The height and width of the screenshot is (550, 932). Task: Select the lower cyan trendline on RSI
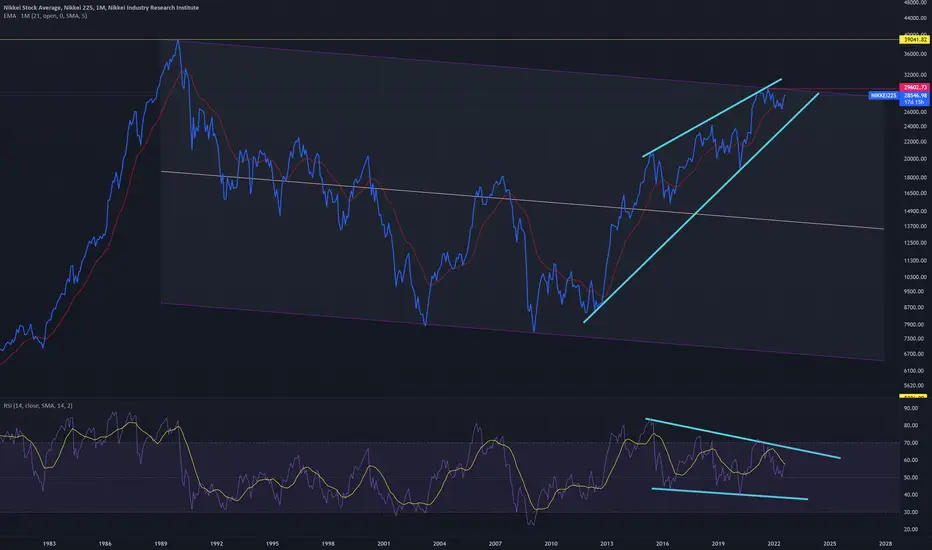[x=730, y=494]
